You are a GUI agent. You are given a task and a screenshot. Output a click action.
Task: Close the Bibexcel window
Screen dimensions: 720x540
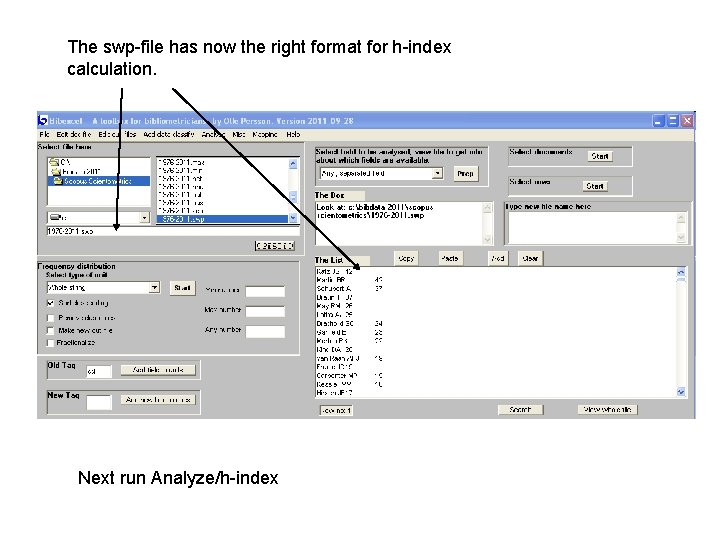point(687,121)
